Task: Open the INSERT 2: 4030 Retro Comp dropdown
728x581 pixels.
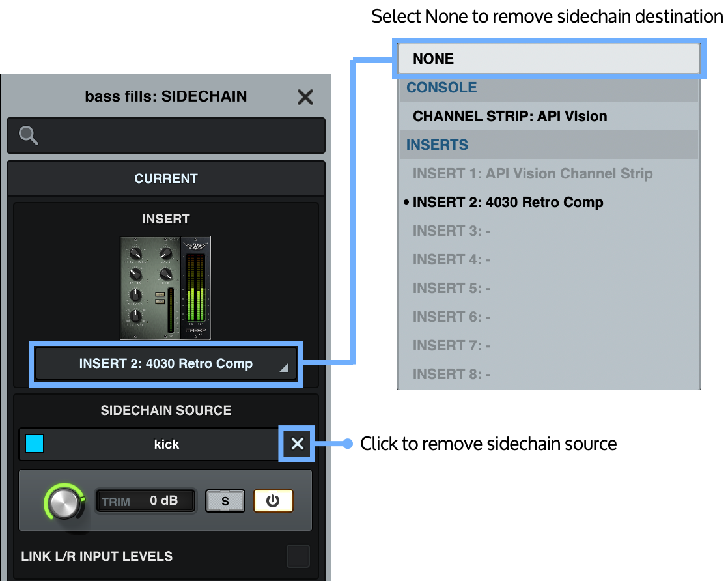Action: (x=166, y=363)
